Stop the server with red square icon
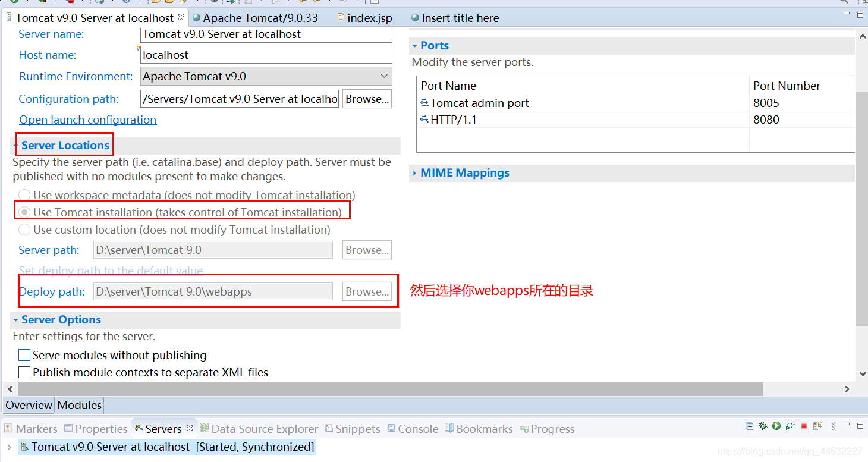The image size is (868, 462). click(x=804, y=426)
